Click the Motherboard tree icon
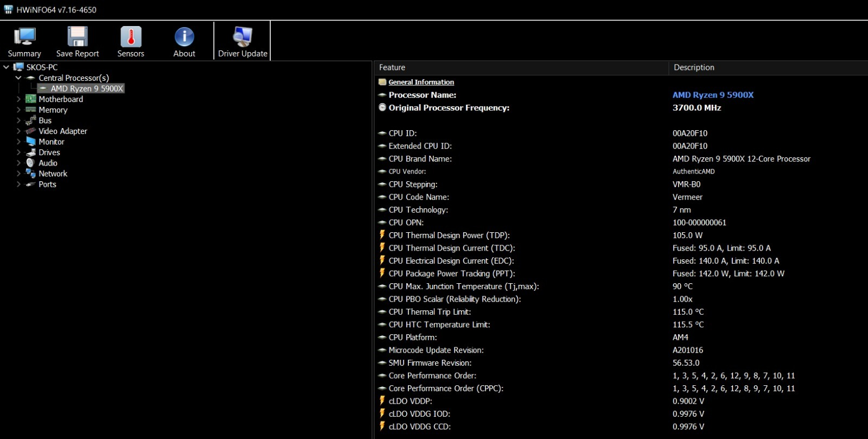This screenshot has width=868, height=439. (x=31, y=99)
